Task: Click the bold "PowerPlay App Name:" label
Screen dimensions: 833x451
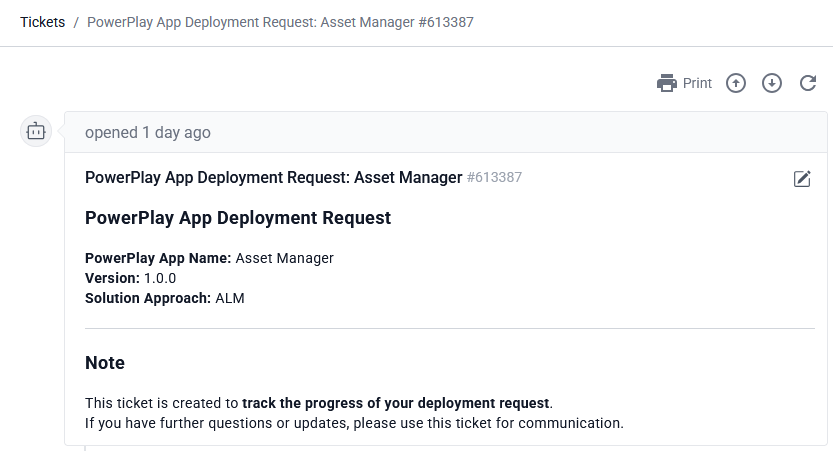Action: [x=158, y=258]
